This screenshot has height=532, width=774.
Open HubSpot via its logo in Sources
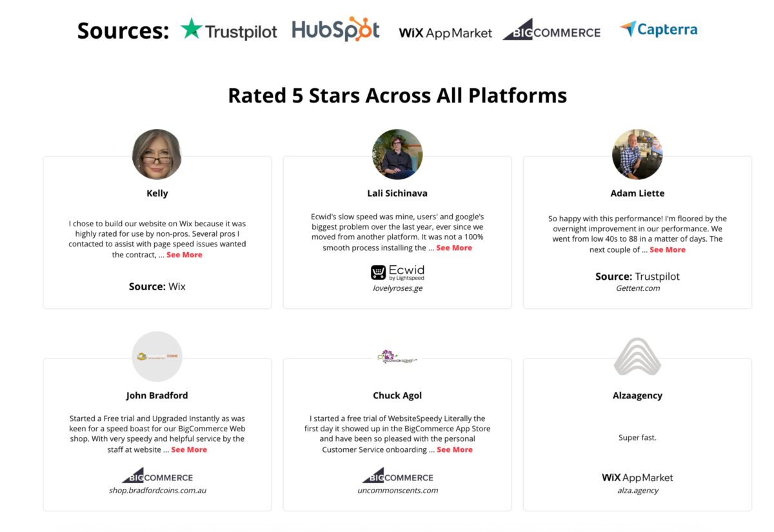point(335,30)
